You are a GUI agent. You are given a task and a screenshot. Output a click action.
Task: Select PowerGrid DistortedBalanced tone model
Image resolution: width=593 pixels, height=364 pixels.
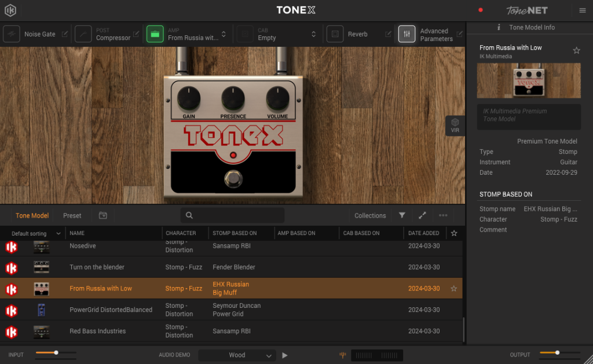231,310
